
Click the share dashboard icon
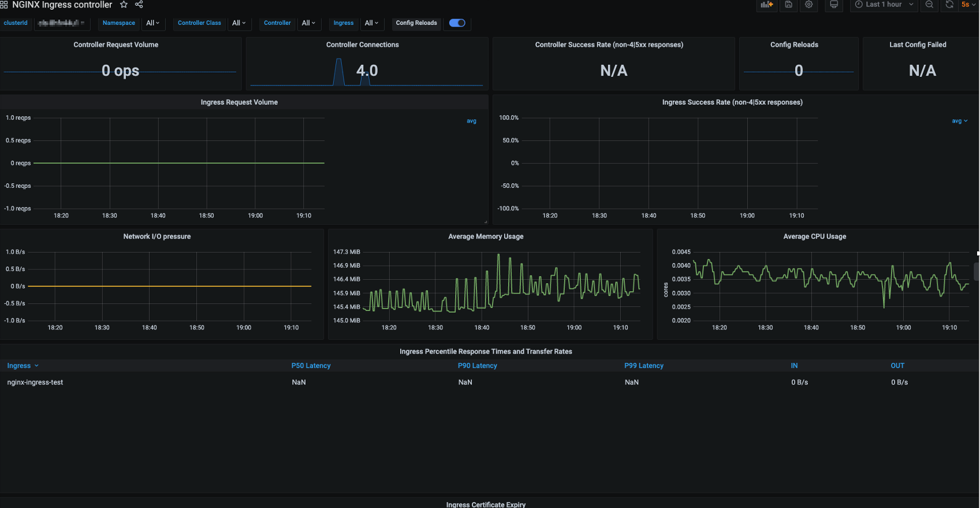pyautogui.click(x=139, y=5)
